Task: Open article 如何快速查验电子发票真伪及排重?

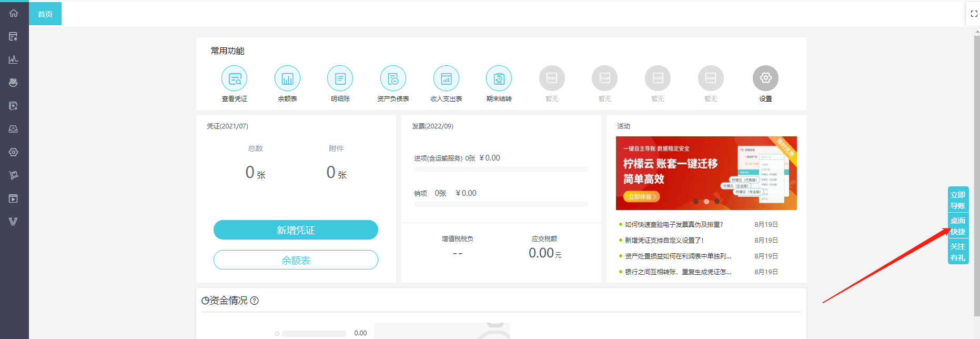Action: (x=673, y=225)
